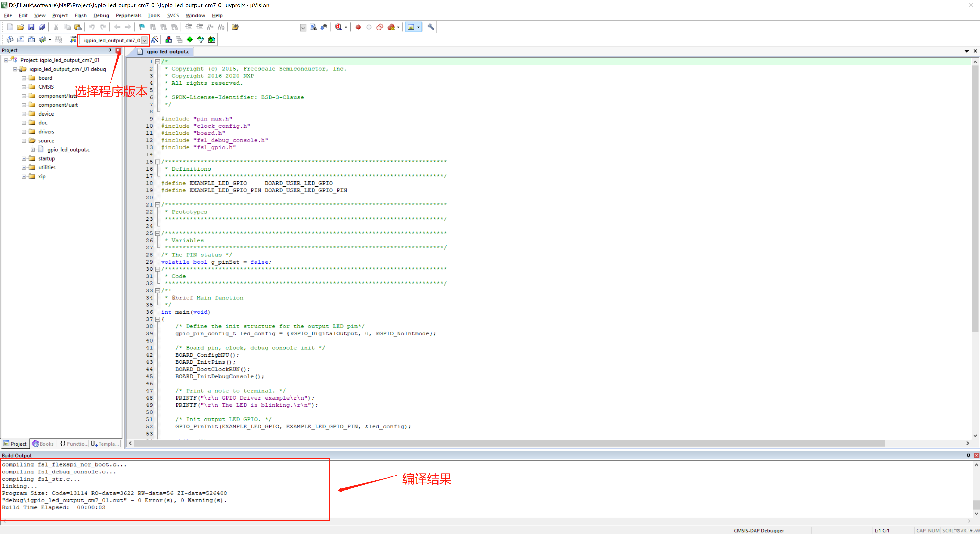Build the current target
Screen dimensions: 980x534
tap(21, 39)
